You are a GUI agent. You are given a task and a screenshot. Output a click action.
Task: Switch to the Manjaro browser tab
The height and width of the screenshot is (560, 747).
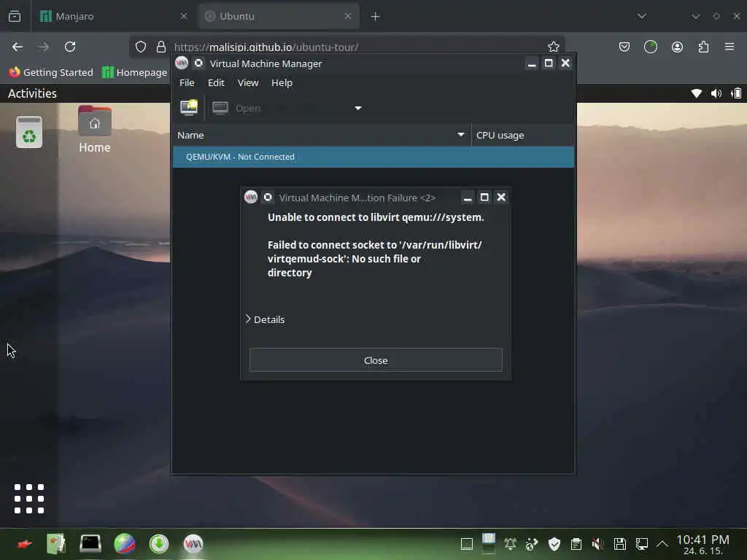114,16
